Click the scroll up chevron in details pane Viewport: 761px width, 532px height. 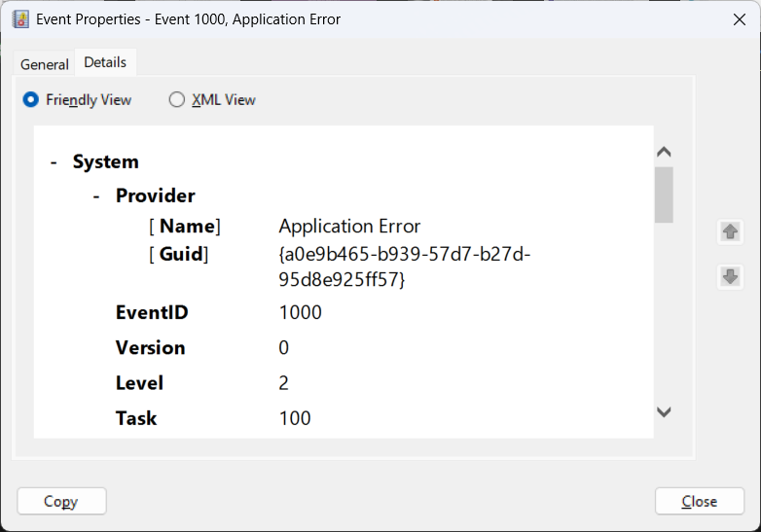pyautogui.click(x=664, y=152)
